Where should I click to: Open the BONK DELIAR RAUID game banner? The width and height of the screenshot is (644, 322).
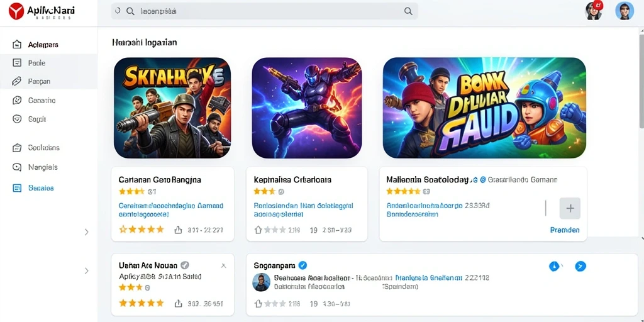(x=484, y=108)
